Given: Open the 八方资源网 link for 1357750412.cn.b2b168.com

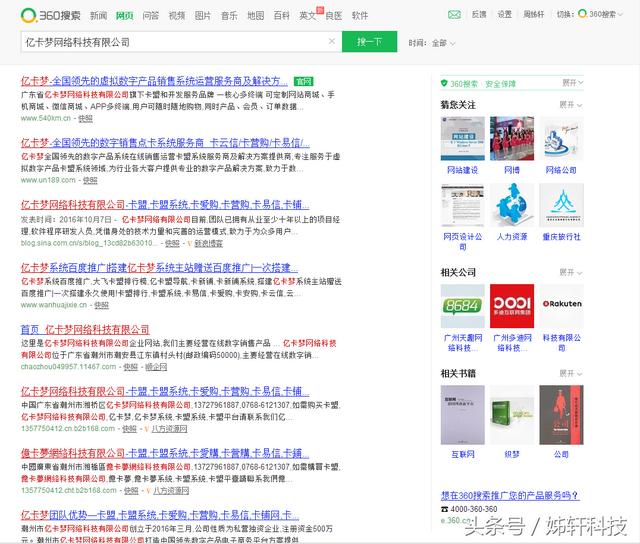Looking at the screenshot, I should click(x=169, y=429).
